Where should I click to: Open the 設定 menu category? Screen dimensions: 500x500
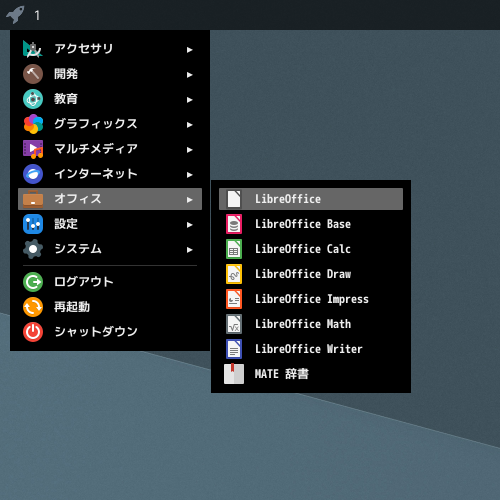110,224
